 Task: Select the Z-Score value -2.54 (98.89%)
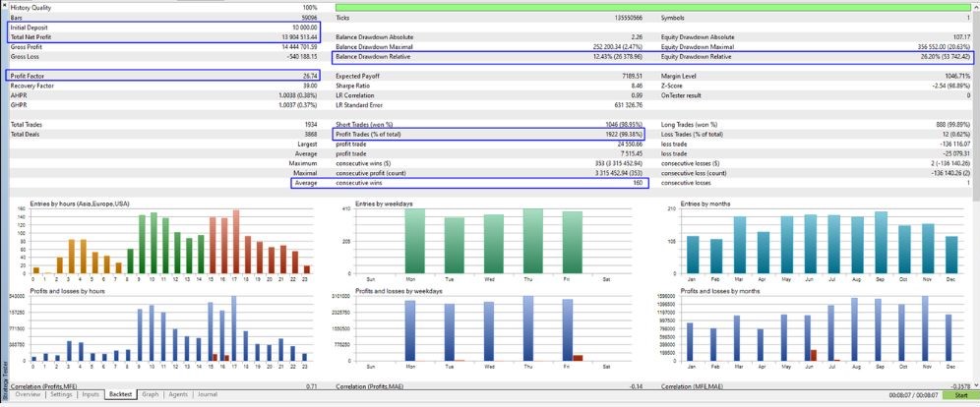[950, 86]
